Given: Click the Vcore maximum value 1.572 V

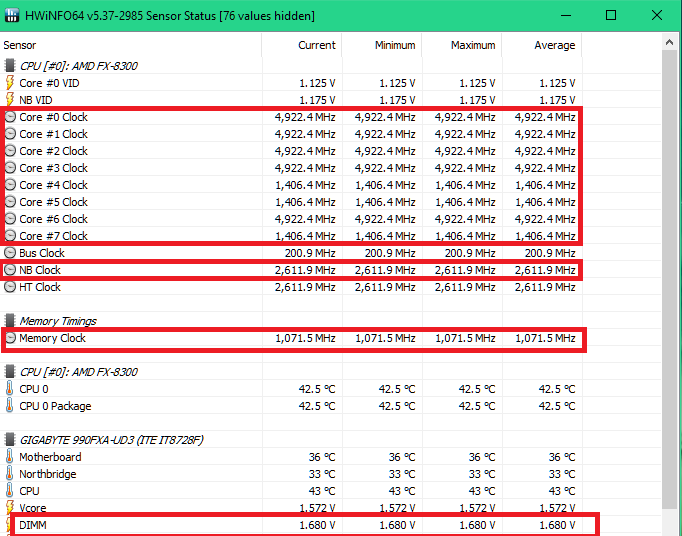Looking at the screenshot, I should tap(477, 508).
